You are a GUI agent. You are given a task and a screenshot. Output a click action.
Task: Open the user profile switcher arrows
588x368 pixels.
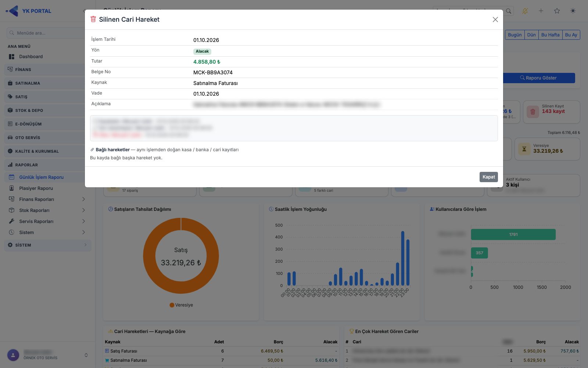click(x=86, y=355)
